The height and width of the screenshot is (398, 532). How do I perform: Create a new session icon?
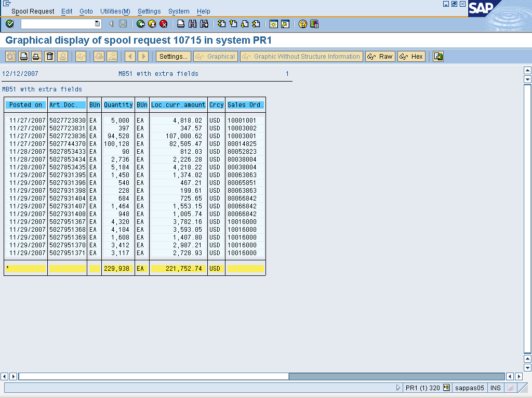[x=273, y=24]
